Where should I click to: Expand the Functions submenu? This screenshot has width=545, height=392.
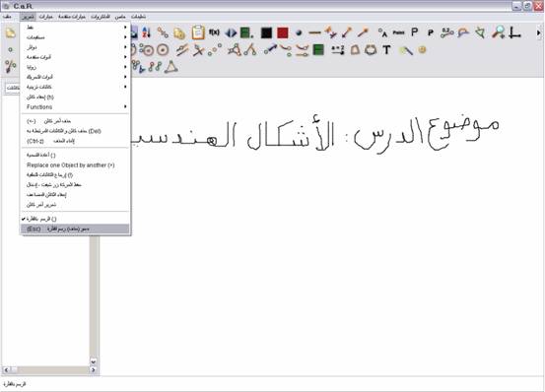75,107
